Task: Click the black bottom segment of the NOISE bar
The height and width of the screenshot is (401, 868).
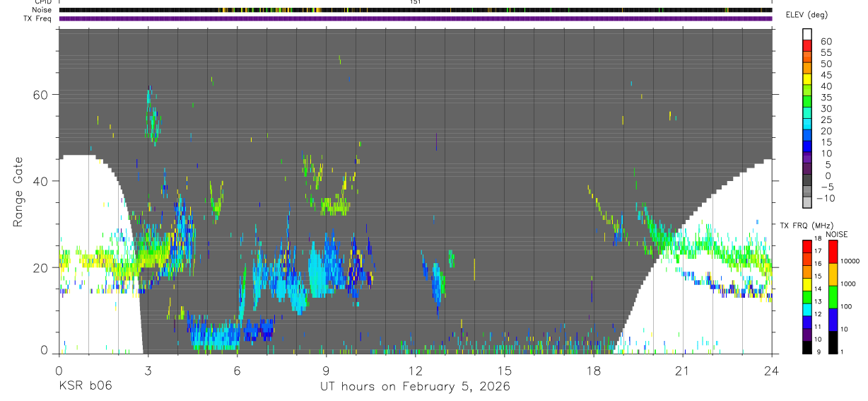Action: point(833,342)
